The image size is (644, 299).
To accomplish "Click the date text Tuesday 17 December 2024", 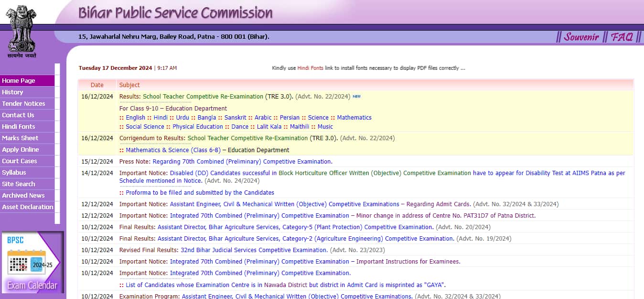I will pyautogui.click(x=115, y=68).
